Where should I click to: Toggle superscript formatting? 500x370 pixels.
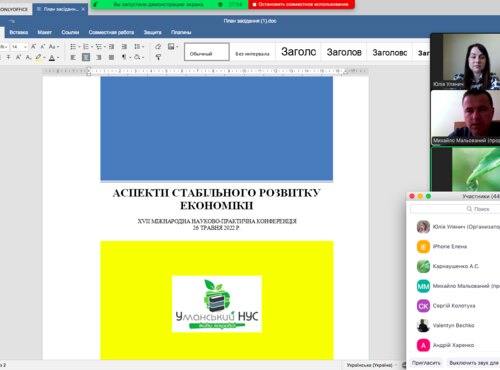pyautogui.click(x=18, y=57)
